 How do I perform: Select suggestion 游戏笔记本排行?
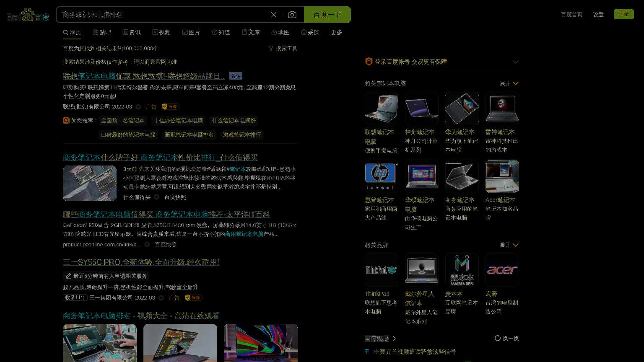click(x=242, y=134)
